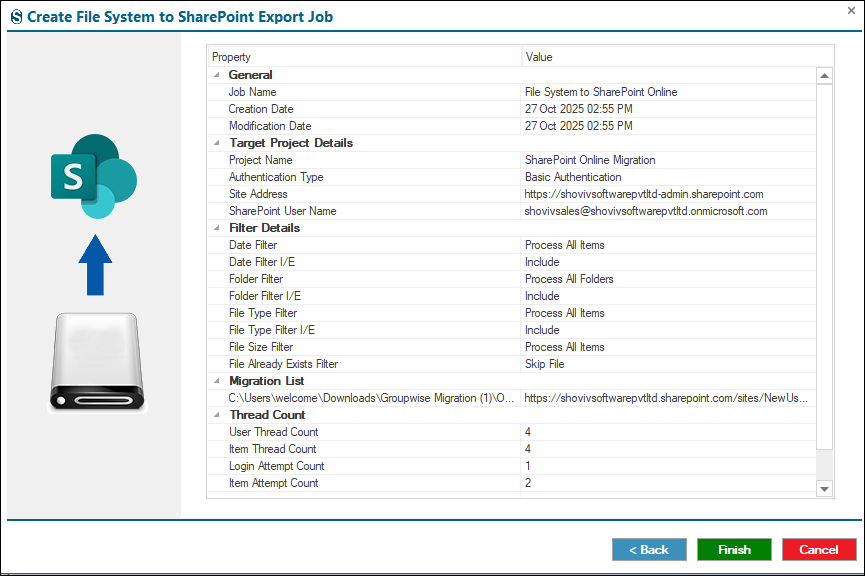Viewport: 865px width, 576px height.
Task: Click the shovivsales email address value
Action: tap(645, 211)
